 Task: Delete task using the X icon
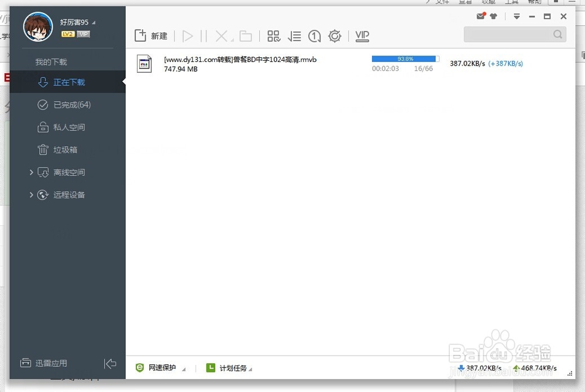point(221,36)
